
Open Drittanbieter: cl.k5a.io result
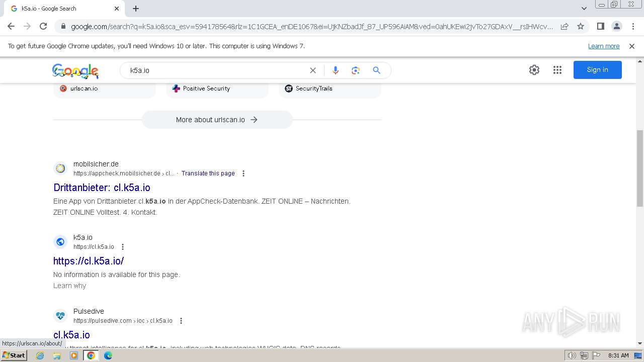[x=102, y=188]
